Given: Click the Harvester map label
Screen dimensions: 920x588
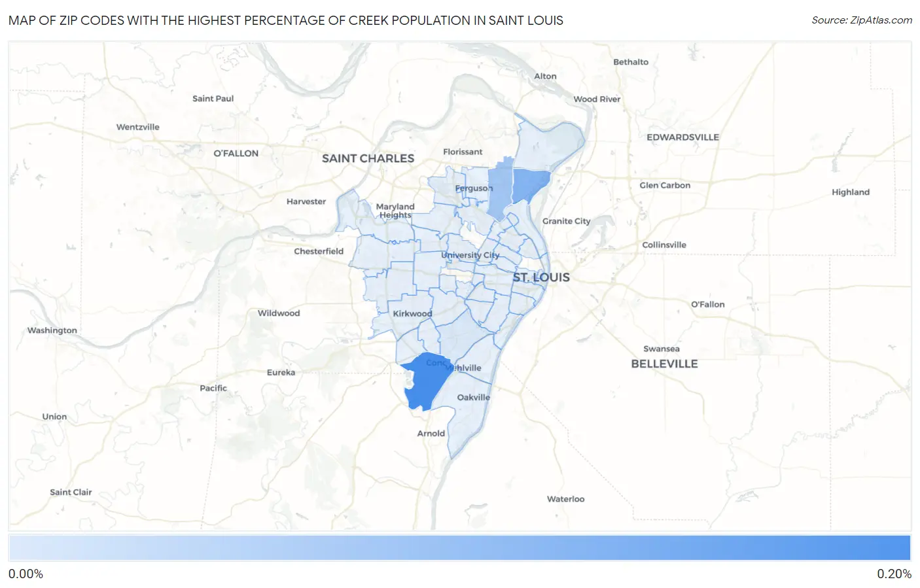Looking at the screenshot, I should 306,201.
